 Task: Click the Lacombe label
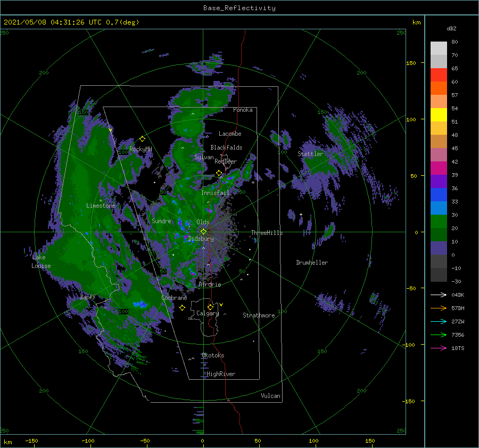[x=230, y=134]
